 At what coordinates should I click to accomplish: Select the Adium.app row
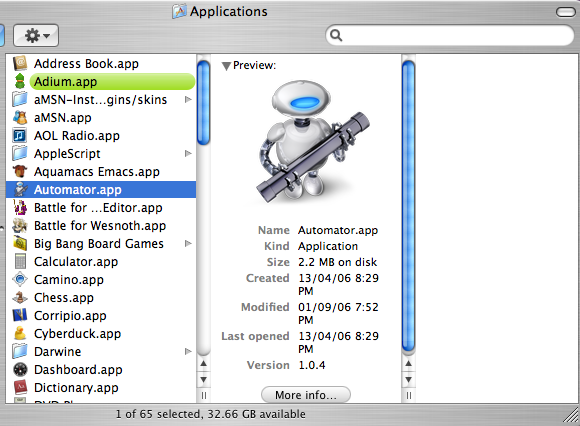pos(101,81)
